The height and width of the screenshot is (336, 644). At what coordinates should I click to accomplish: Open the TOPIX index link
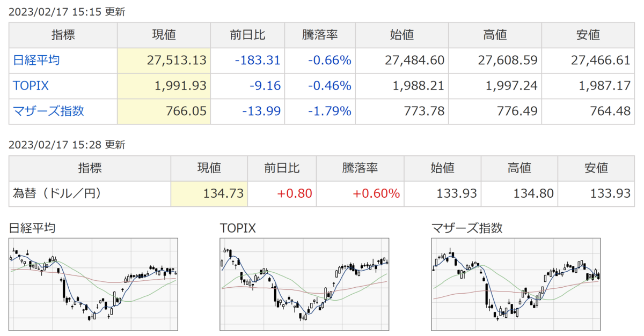click(31, 86)
